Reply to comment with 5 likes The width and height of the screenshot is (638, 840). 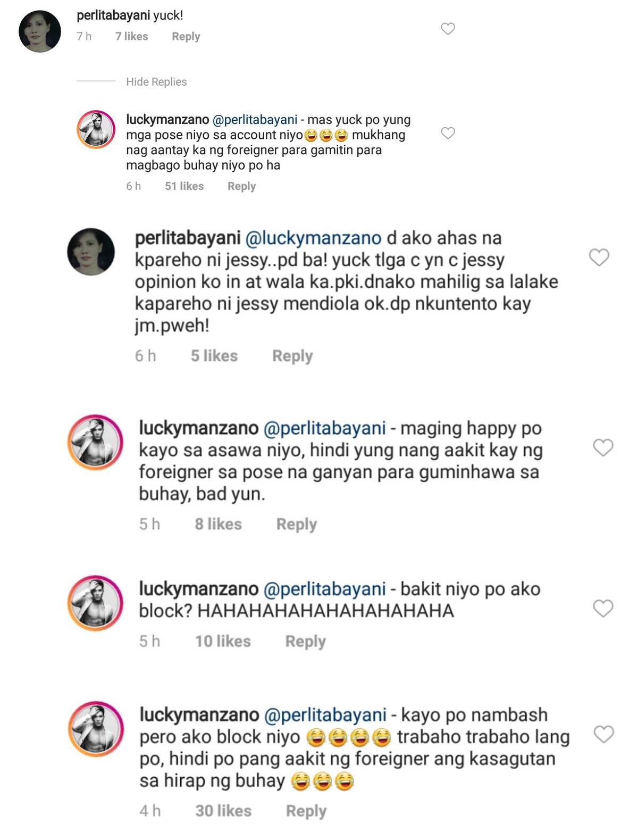292,356
